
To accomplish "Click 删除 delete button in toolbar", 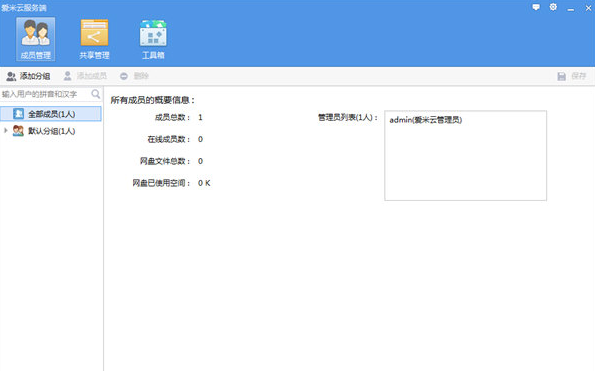I will tap(134, 76).
